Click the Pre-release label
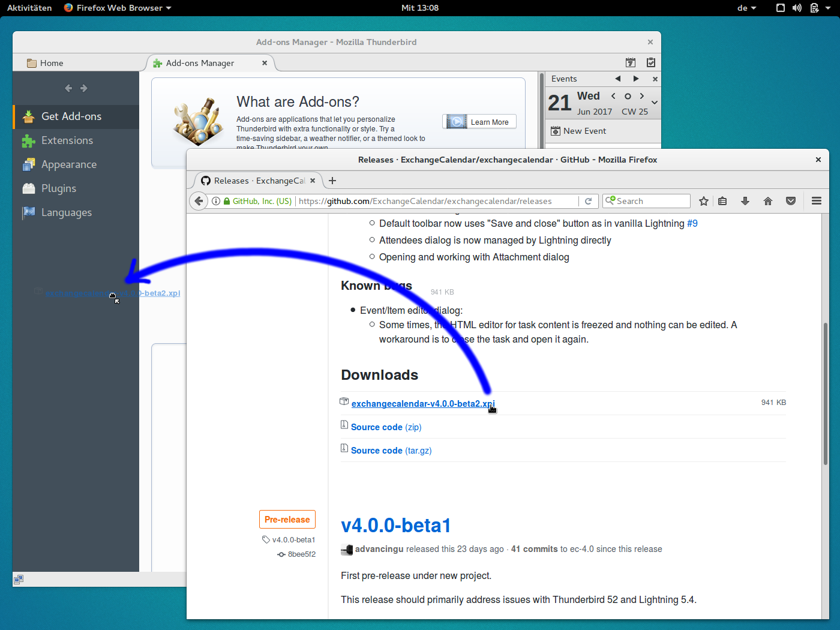 tap(287, 520)
